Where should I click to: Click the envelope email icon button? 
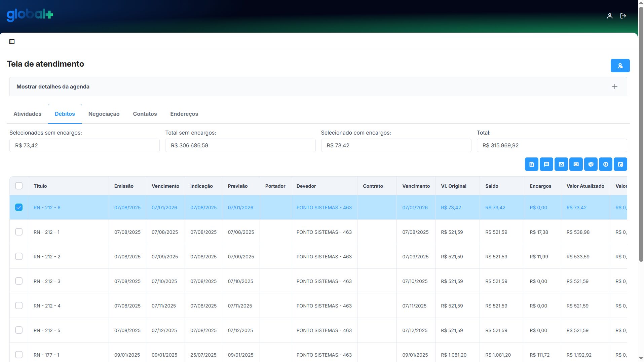561,165
